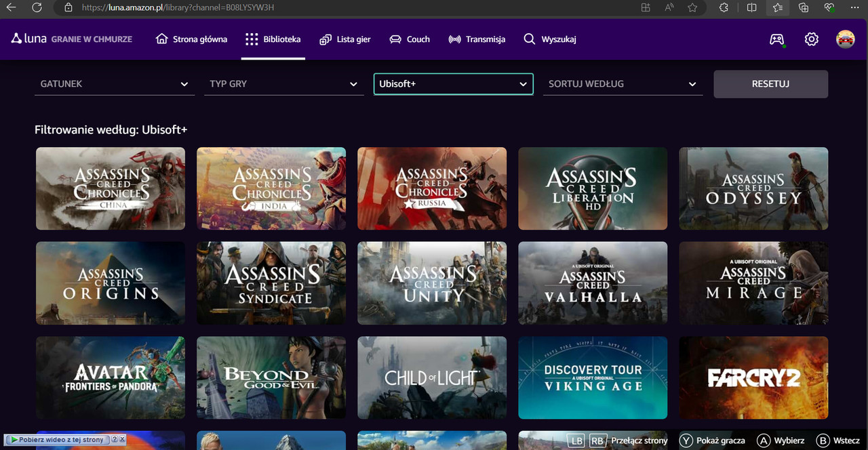
Task: Open Assassin's Creed Chronicles Russia
Action: tap(432, 188)
